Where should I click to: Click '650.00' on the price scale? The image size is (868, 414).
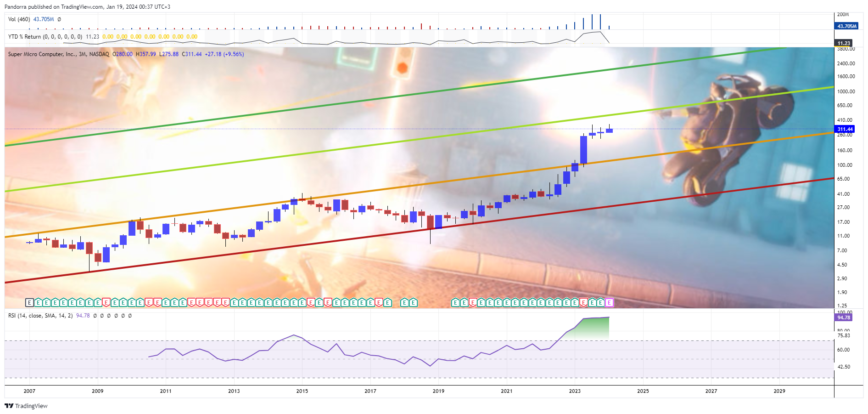(845, 105)
